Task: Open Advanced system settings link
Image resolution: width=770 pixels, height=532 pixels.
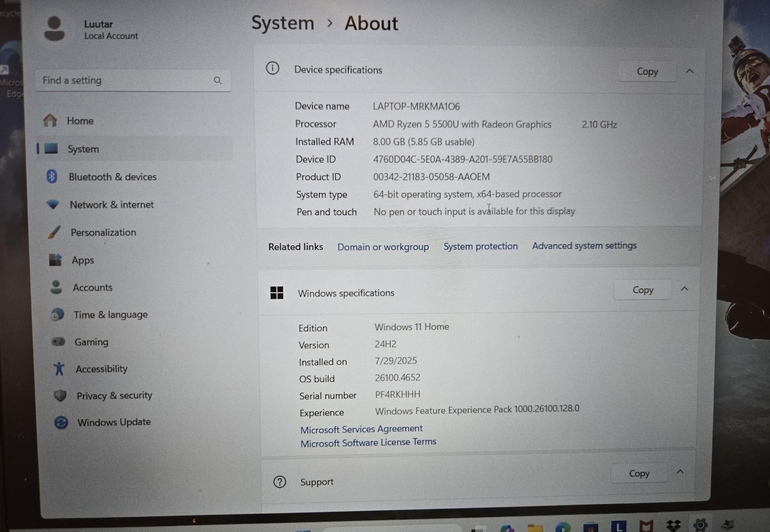Action: [584, 246]
